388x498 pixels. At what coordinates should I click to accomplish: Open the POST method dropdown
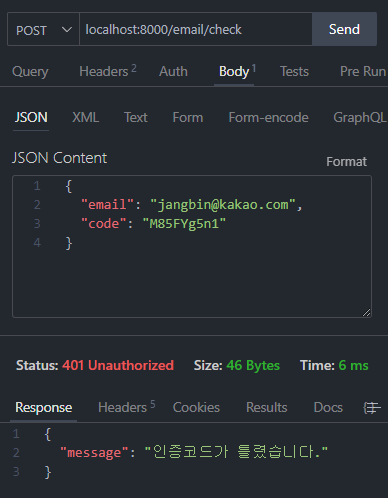tap(43, 29)
